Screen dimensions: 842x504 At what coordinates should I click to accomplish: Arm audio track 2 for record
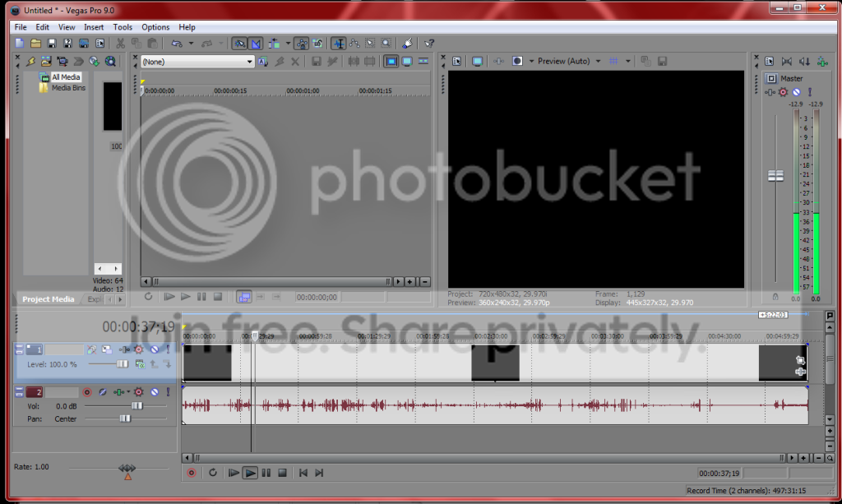87,392
